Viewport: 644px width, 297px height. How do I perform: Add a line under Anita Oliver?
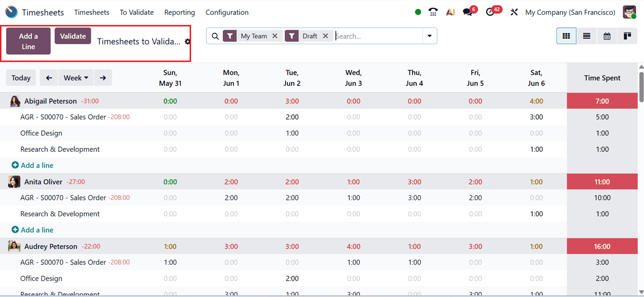tap(32, 230)
